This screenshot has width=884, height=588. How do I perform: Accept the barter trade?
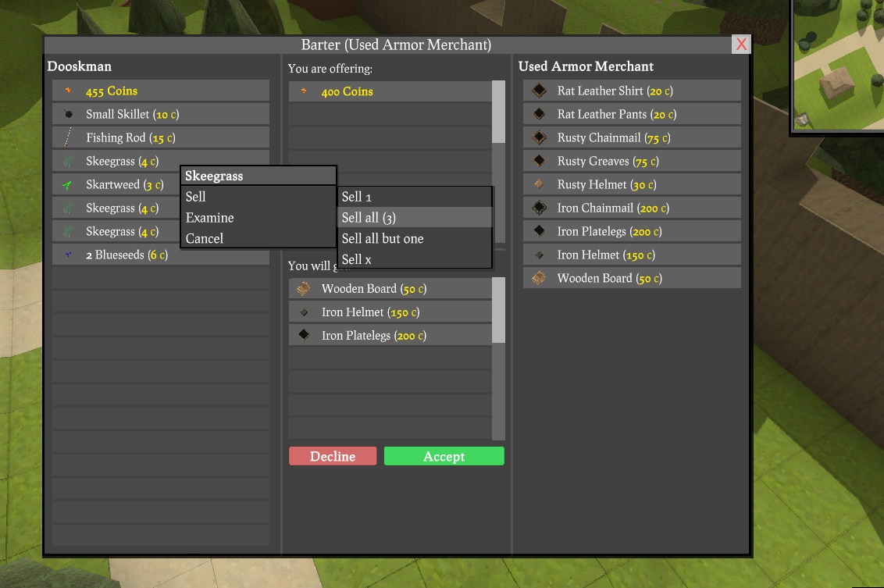(444, 457)
